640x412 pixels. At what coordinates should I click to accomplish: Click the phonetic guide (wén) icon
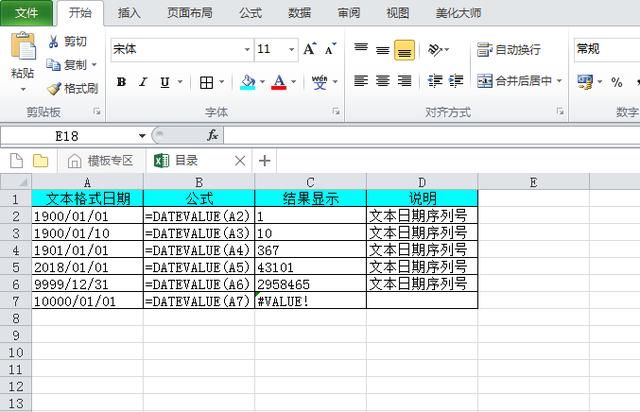click(x=320, y=82)
